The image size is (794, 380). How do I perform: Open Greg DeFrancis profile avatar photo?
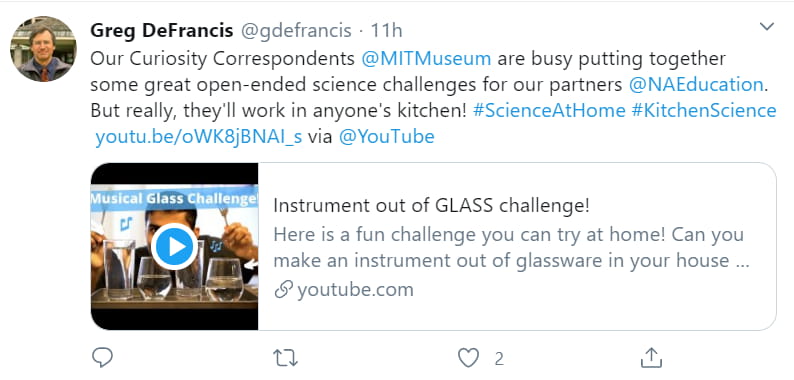[44, 49]
